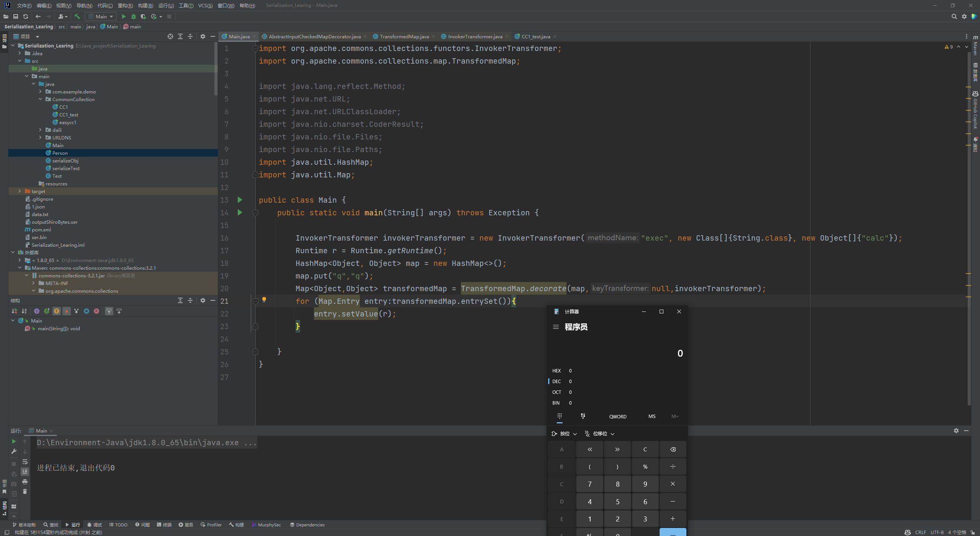The width and height of the screenshot is (980, 536).
Task: Open file icon in main toolbar
Action: (6, 16)
